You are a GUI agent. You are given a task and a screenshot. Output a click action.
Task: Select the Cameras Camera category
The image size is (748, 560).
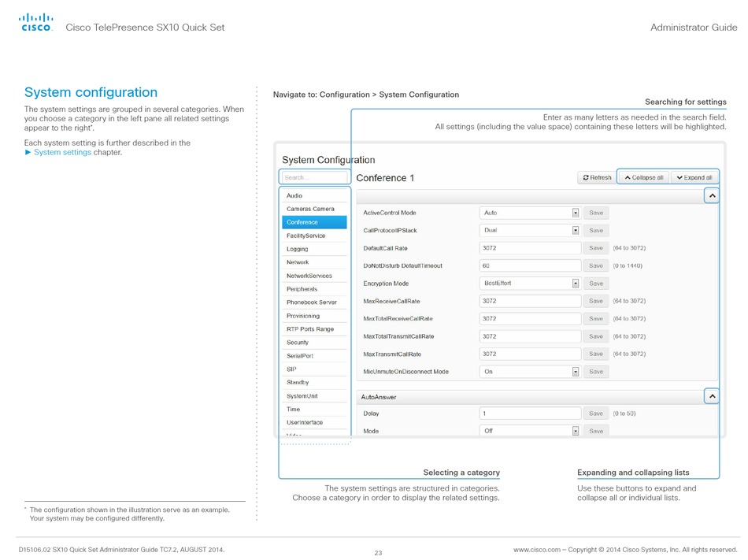coord(314,209)
